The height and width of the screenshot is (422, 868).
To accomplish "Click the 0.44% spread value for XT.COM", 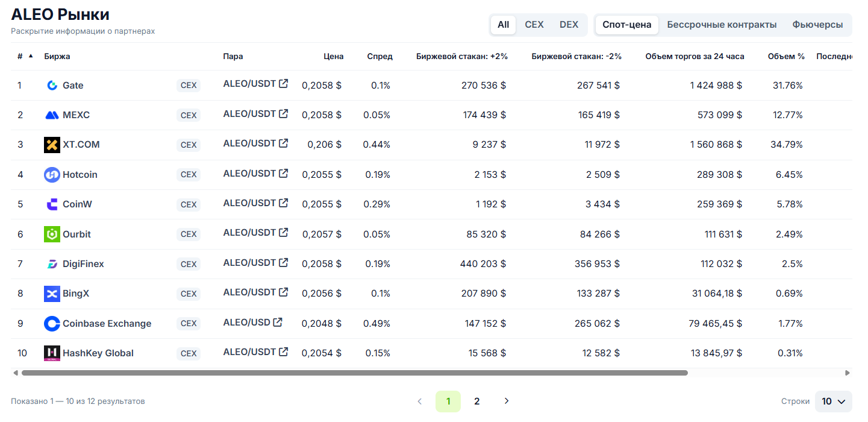I will (x=376, y=145).
